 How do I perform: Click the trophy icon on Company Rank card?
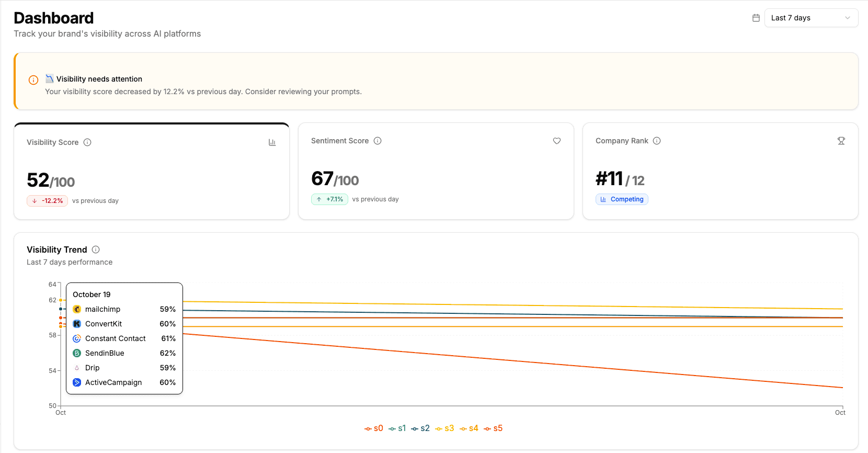[x=841, y=141]
